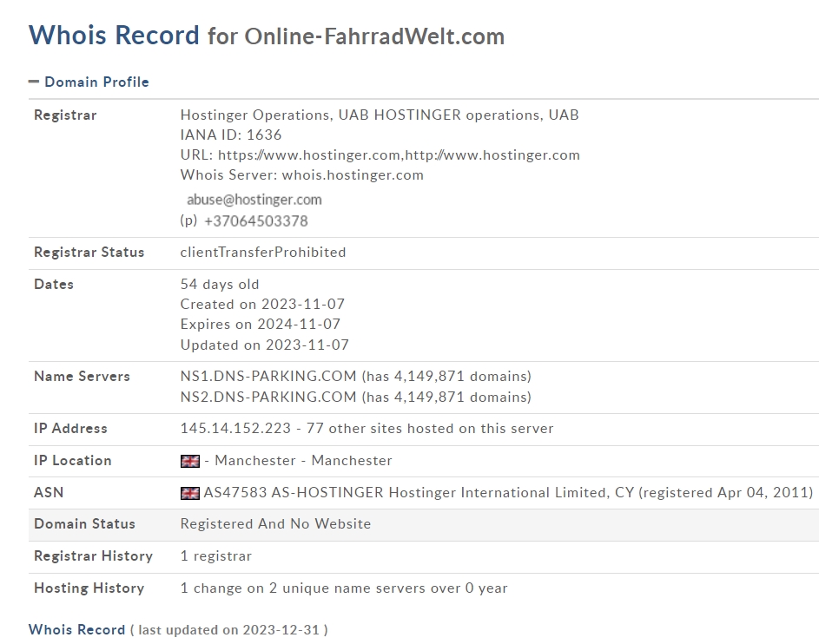Click the UK flag in IP Location row
Image resolution: width=819 pixels, height=644 pixels.
[x=190, y=462]
